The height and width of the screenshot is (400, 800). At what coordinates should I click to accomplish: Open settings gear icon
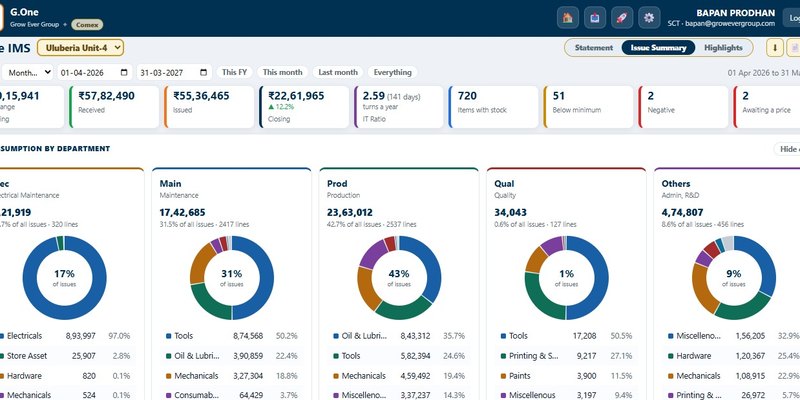pos(648,18)
